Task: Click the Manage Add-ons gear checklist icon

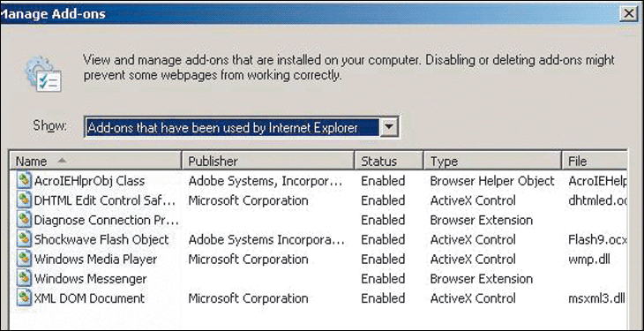Action: [43, 73]
